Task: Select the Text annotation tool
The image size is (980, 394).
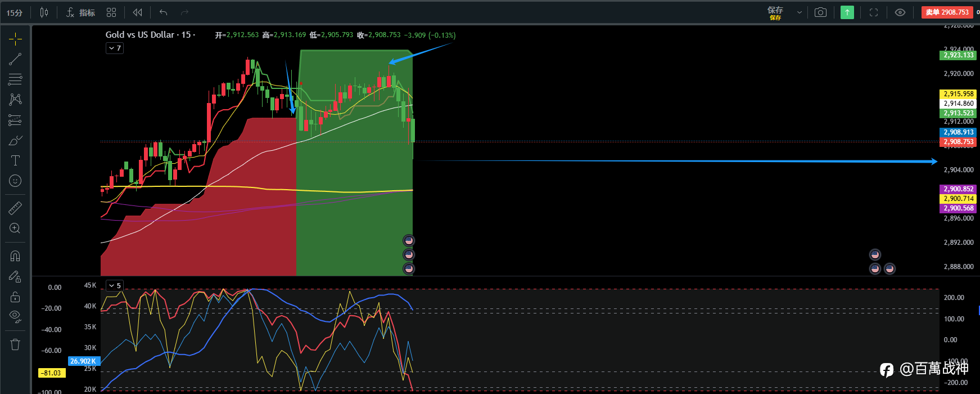Action: [15, 160]
